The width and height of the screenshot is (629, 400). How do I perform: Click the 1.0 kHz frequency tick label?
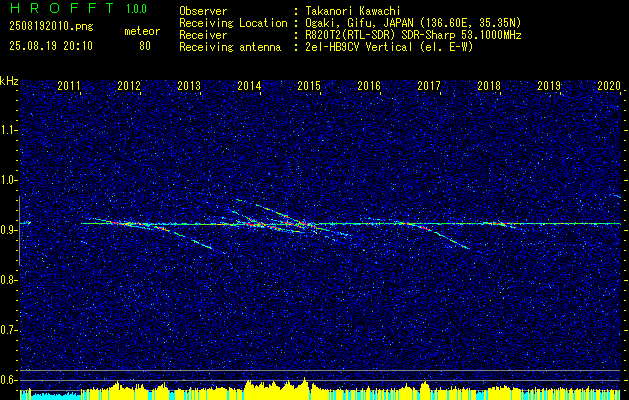coord(8,180)
